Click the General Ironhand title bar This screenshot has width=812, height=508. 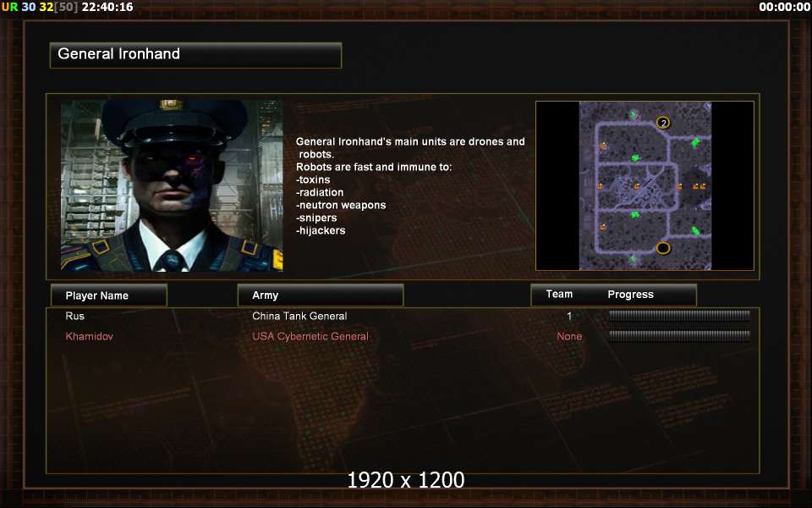tap(195, 55)
